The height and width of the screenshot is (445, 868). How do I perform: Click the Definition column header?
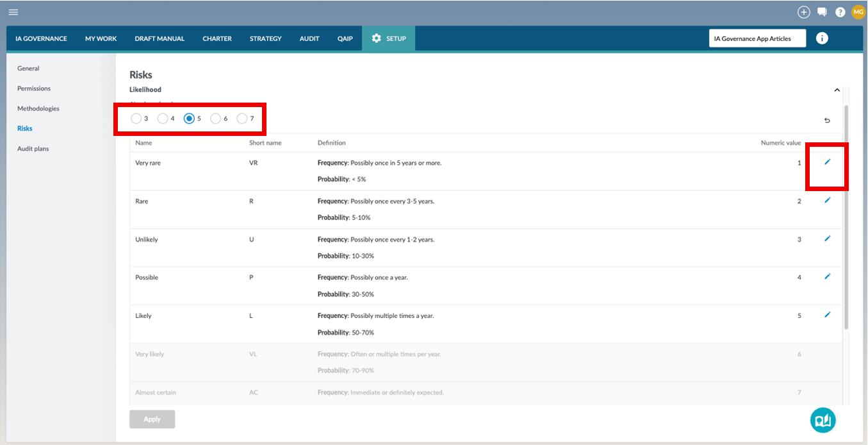point(332,143)
